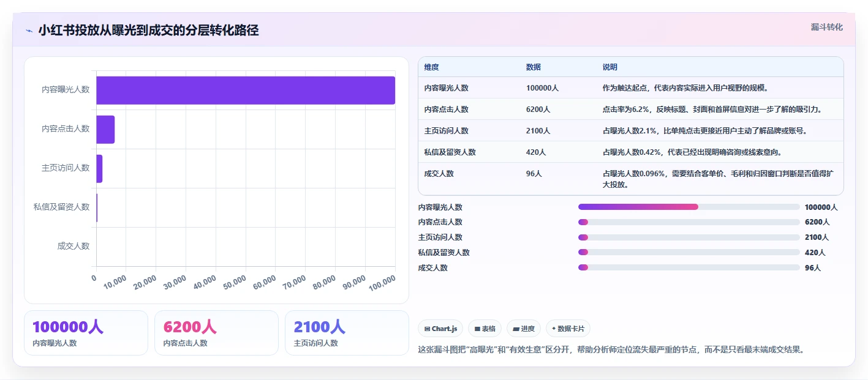Click the 私信及留资人数 progress bar
The height and width of the screenshot is (380, 868).
click(689, 252)
